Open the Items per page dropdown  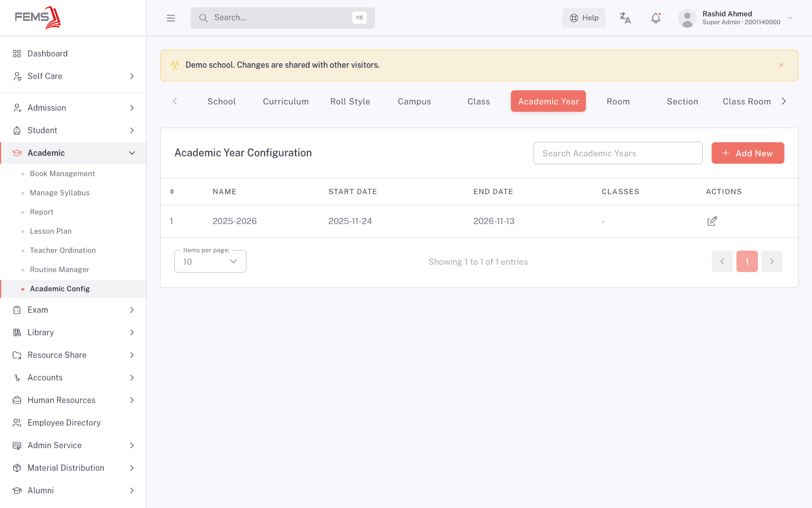pyautogui.click(x=210, y=261)
